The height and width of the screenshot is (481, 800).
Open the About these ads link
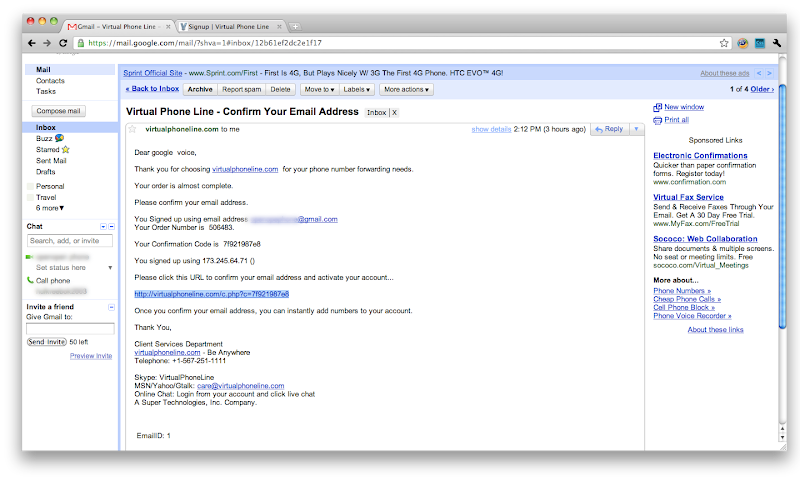point(724,73)
